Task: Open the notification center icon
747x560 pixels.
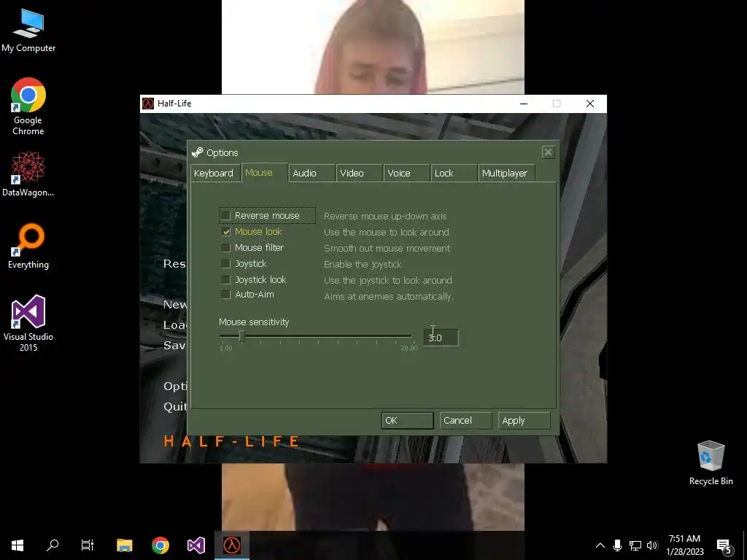Action: pyautogui.click(x=724, y=546)
